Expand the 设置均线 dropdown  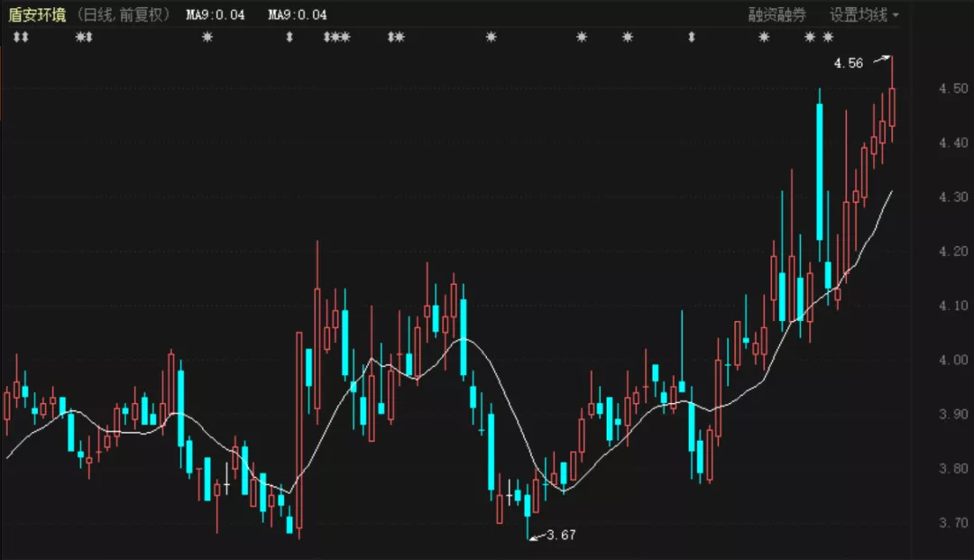tap(863, 15)
